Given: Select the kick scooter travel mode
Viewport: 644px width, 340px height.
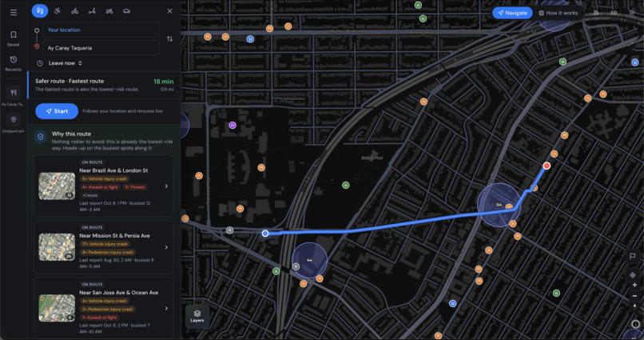Looking at the screenshot, I should [x=92, y=11].
